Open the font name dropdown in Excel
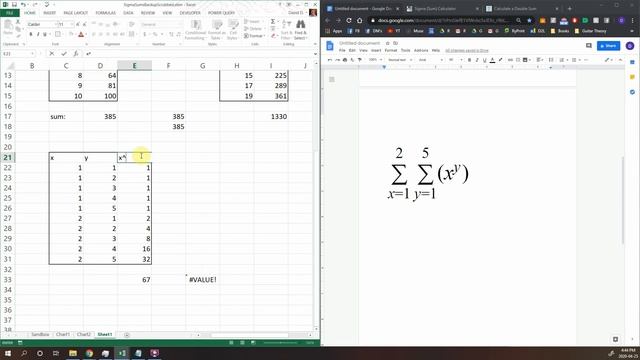Screen dimensions: 640x360 pos(56,24)
